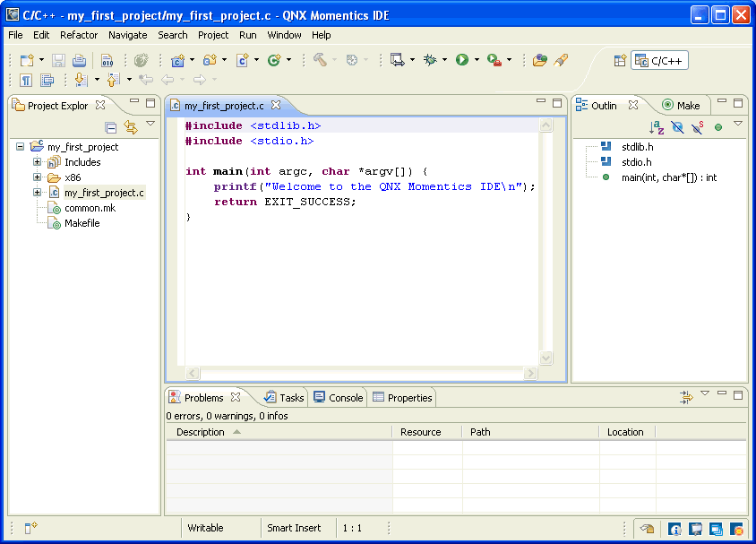Click the editor horizontal scrollbar right arrow
The image size is (756, 544).
click(532, 373)
